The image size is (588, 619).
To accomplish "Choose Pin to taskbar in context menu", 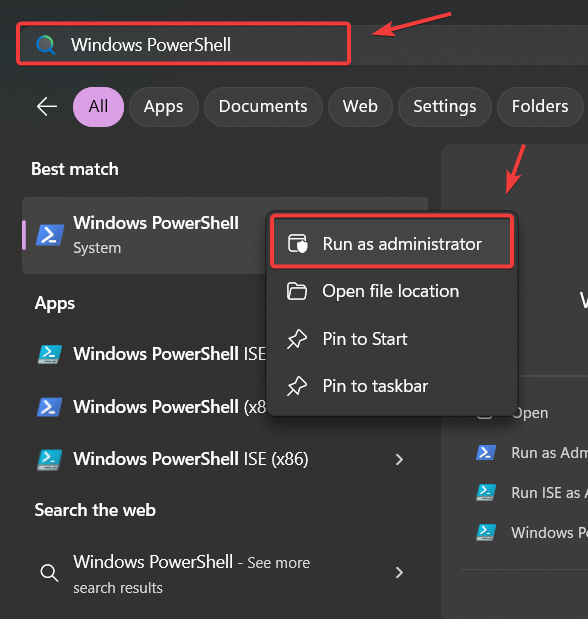I will click(x=392, y=386).
